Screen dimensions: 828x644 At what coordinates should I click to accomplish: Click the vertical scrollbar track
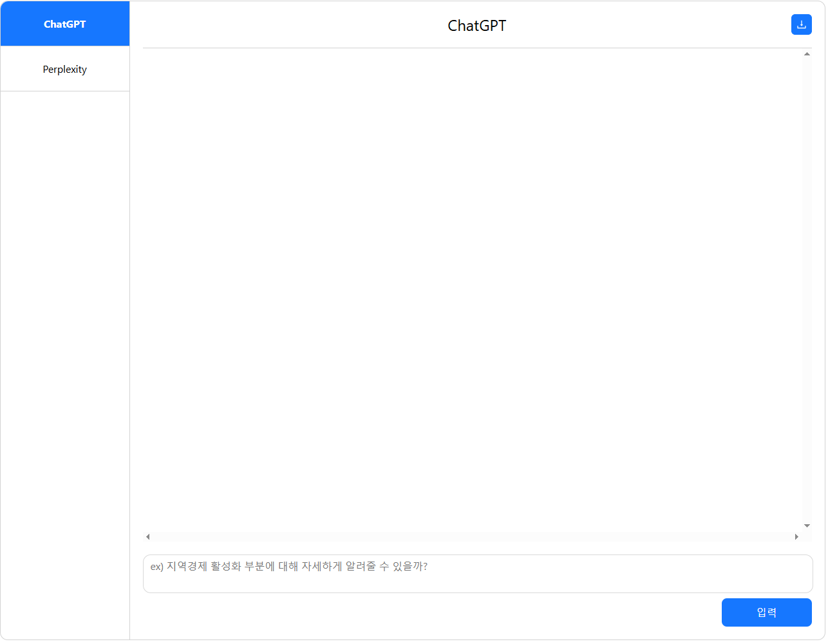pos(806,290)
